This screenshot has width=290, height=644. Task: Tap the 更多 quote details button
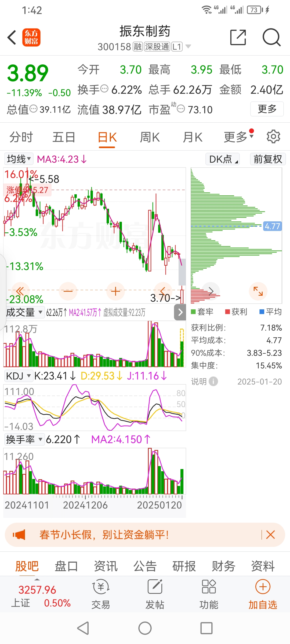point(267,109)
